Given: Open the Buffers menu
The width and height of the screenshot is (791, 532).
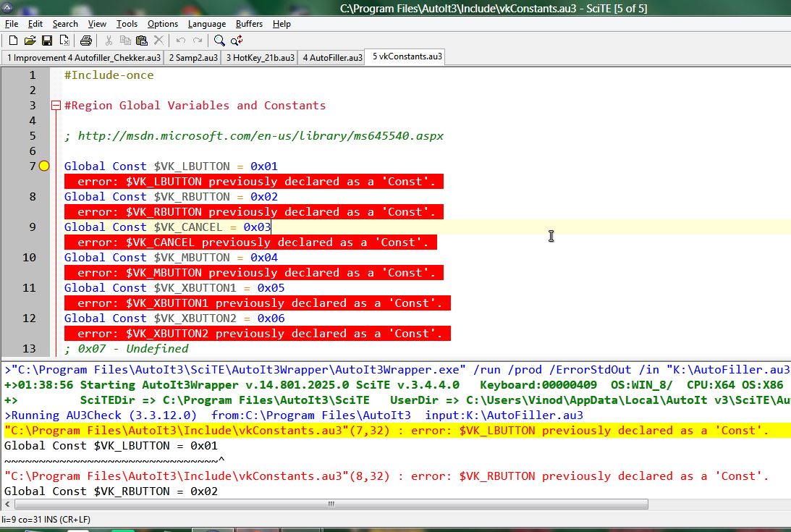Looking at the screenshot, I should click(249, 24).
